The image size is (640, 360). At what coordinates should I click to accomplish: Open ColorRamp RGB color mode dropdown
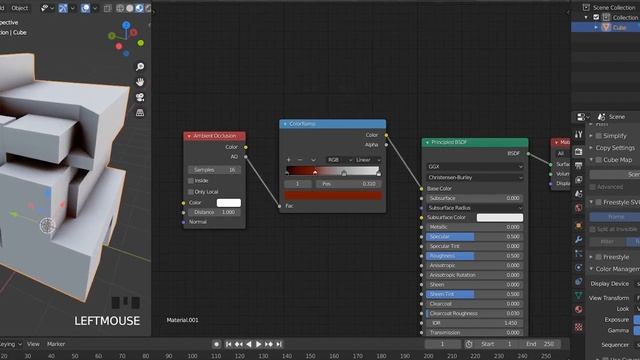339,160
